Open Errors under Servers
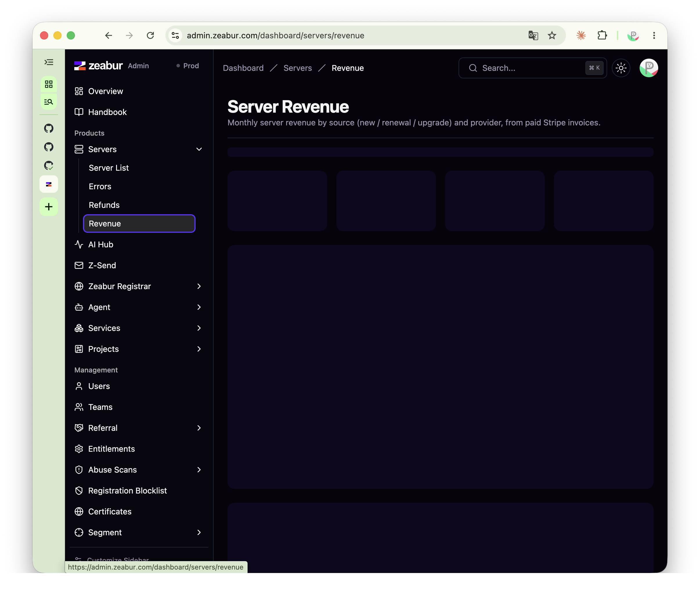This screenshot has width=700, height=616. coord(139,186)
